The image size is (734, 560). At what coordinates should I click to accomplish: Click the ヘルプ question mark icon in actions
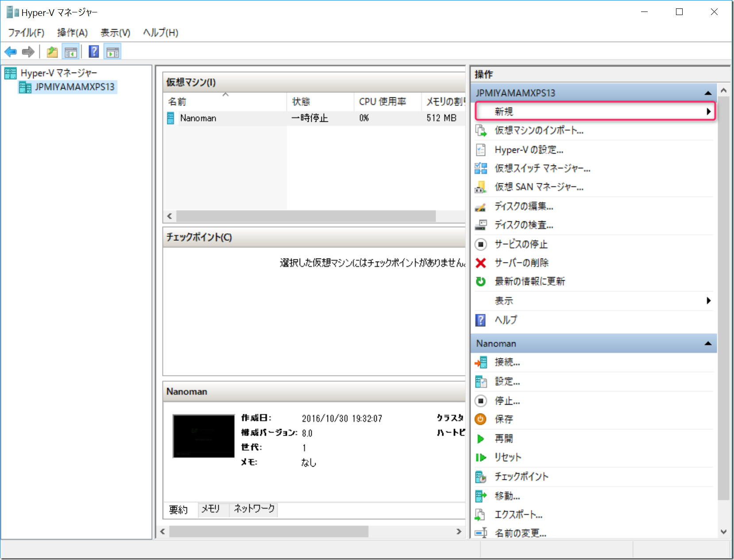click(x=481, y=320)
